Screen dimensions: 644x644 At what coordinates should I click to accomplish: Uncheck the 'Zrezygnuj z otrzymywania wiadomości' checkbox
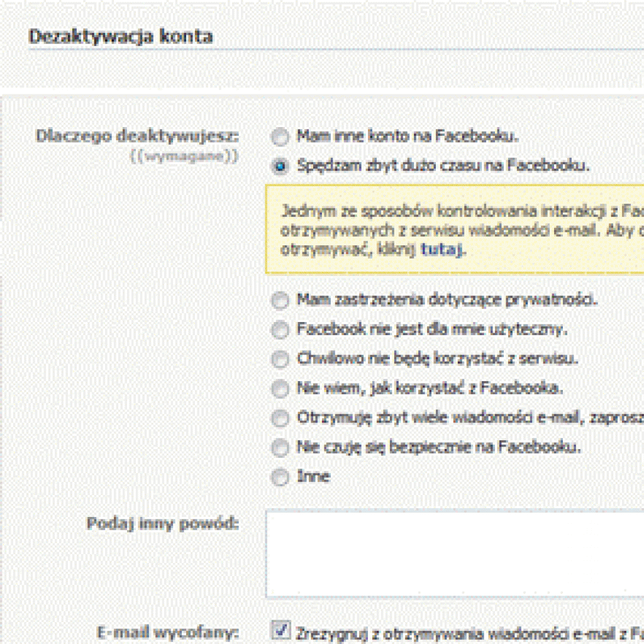[x=281, y=630]
